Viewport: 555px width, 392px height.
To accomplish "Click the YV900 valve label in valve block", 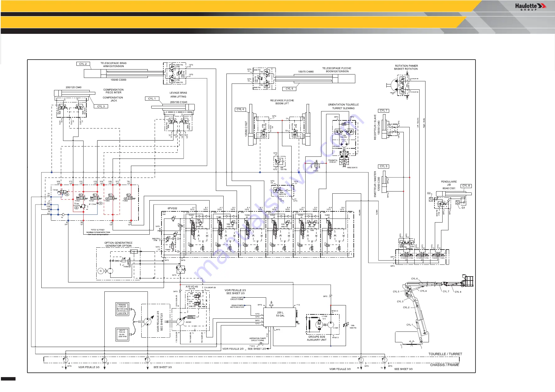I will coord(327,215).
